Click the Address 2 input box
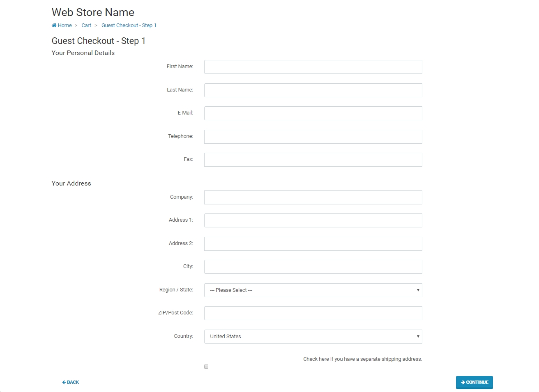 [313, 244]
